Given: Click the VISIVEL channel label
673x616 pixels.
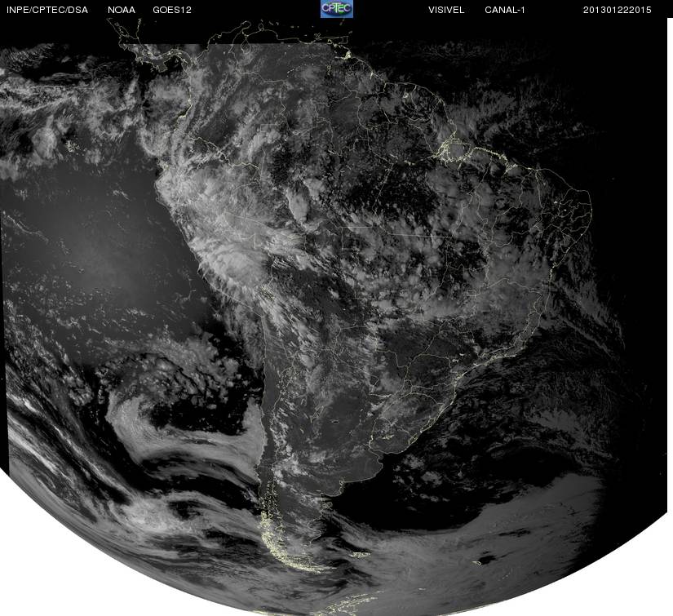Looking at the screenshot, I should (446, 10).
